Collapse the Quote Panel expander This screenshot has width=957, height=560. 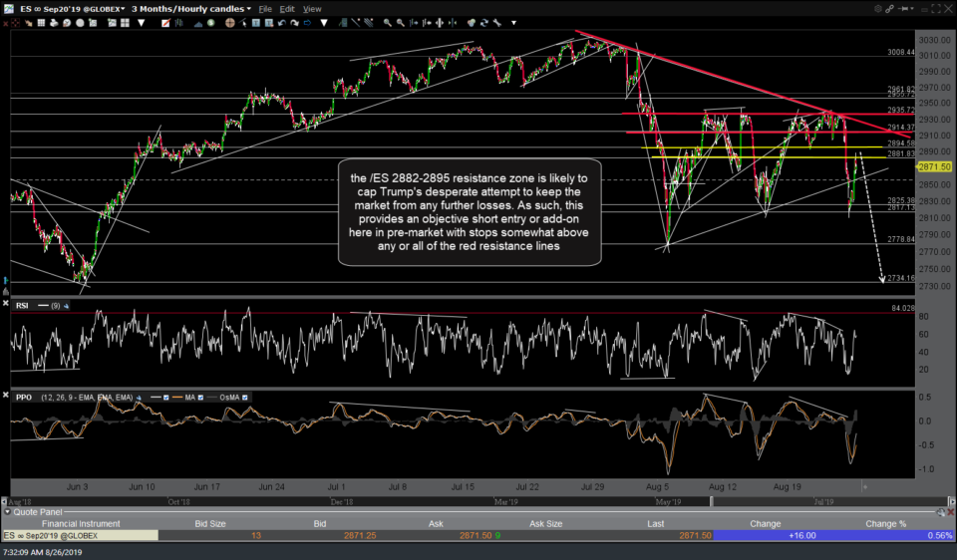(7, 512)
